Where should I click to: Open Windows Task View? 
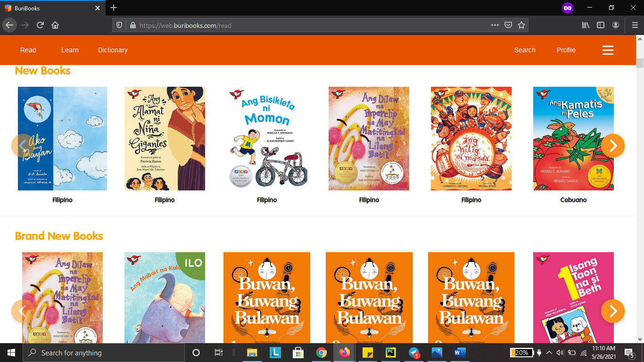pyautogui.click(x=218, y=353)
